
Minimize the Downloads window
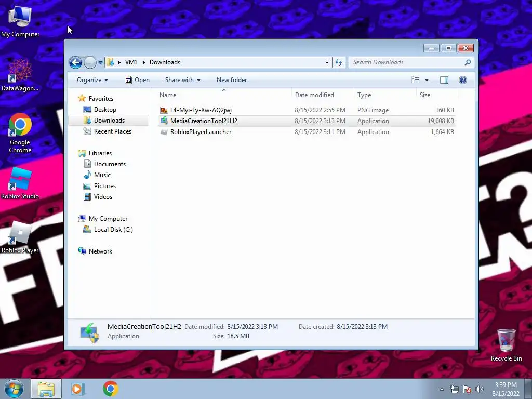(432, 48)
